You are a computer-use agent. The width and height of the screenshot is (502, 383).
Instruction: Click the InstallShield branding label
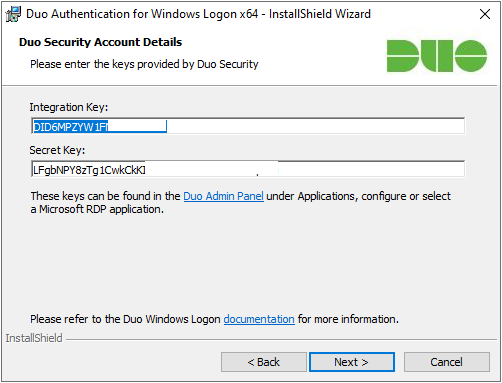(x=34, y=338)
